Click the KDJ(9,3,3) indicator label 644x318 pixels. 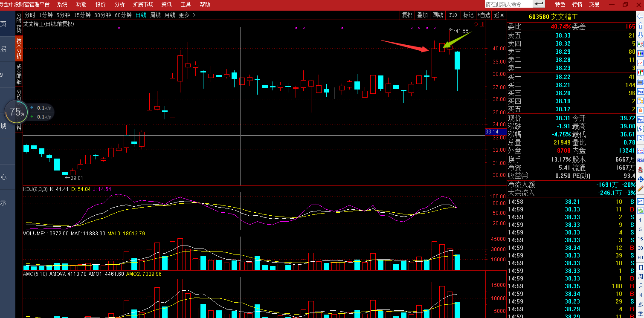36,189
